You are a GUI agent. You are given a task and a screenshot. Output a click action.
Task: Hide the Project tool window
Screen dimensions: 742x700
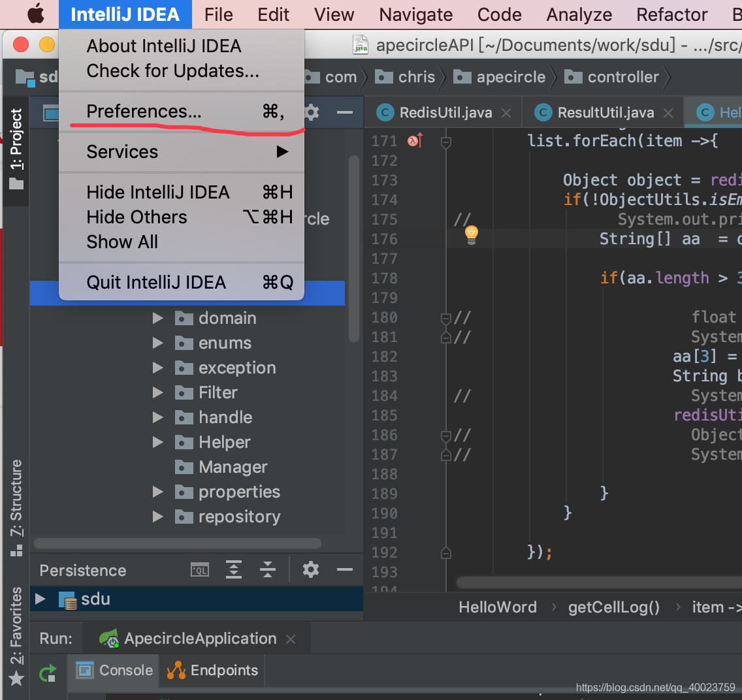pyautogui.click(x=344, y=112)
